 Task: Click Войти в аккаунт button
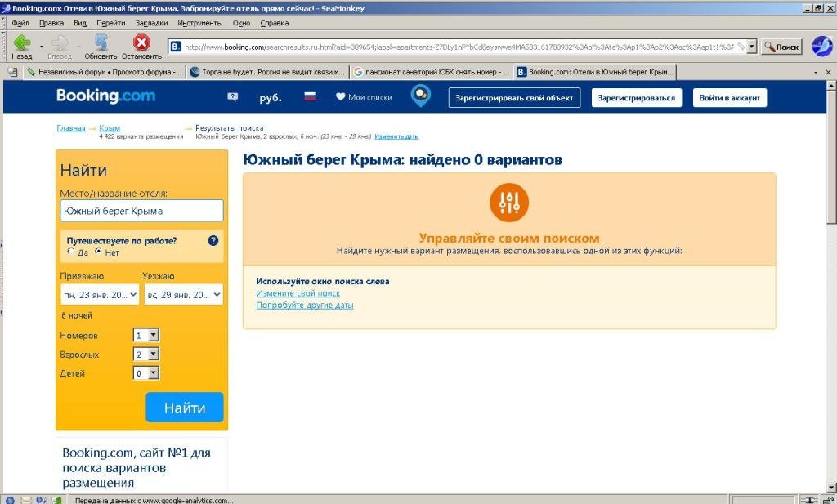click(729, 97)
